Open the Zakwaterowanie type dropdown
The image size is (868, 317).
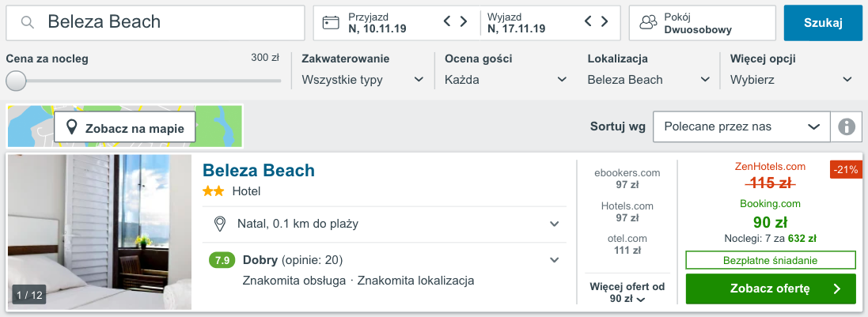[363, 80]
